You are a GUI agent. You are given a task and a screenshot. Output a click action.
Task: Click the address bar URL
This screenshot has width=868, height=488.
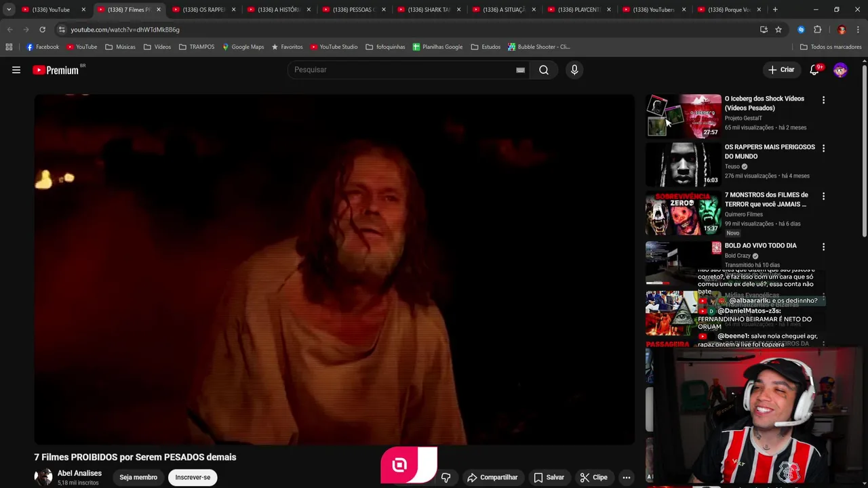click(125, 30)
